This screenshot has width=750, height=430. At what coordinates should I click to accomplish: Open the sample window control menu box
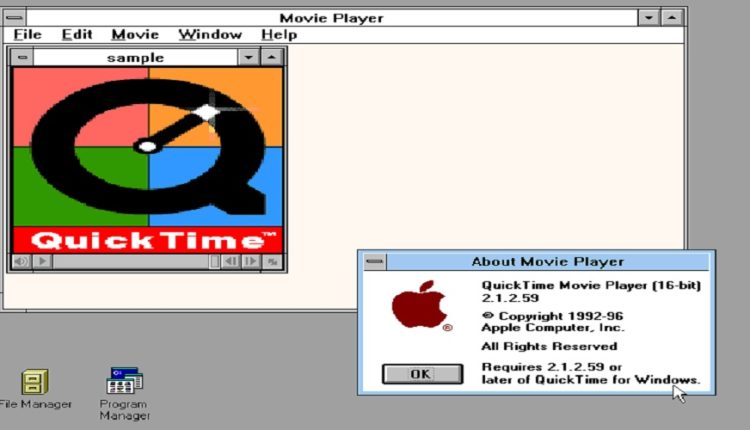(22, 57)
